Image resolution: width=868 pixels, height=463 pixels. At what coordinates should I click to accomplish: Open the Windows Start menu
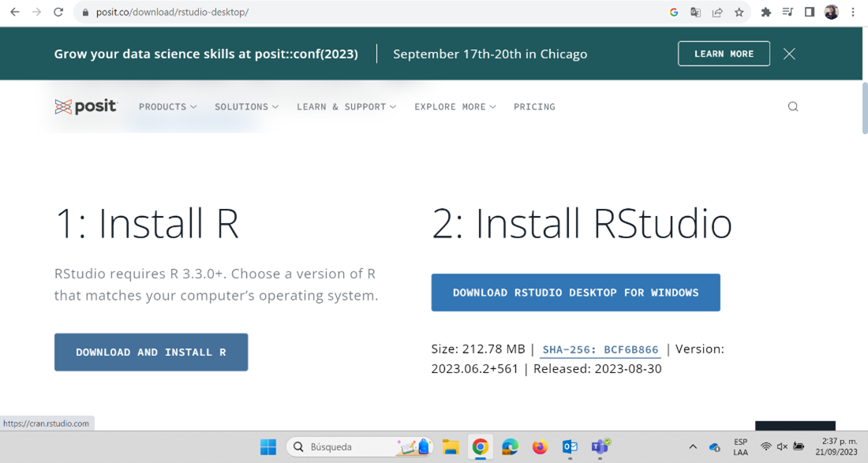[x=268, y=447]
